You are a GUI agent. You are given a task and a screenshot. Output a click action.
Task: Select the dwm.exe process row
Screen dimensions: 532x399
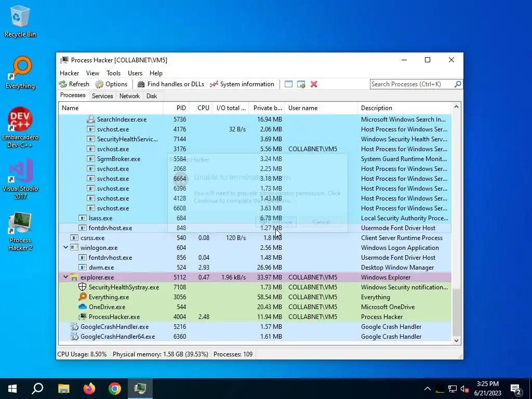(255, 268)
